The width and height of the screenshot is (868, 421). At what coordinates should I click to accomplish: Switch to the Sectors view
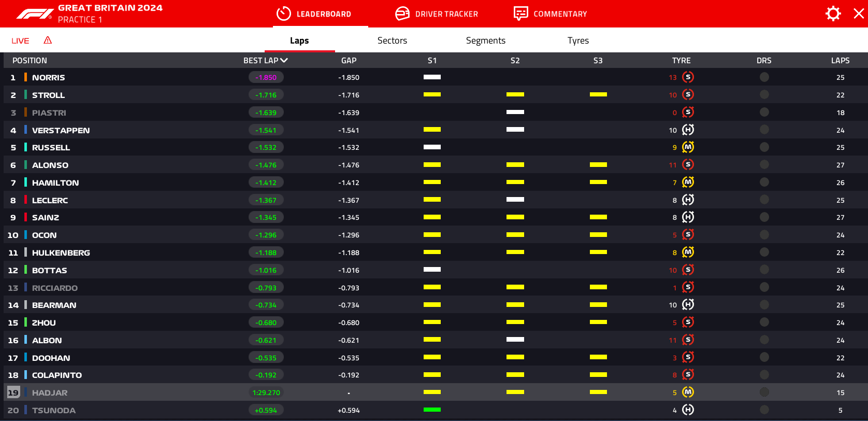point(392,40)
